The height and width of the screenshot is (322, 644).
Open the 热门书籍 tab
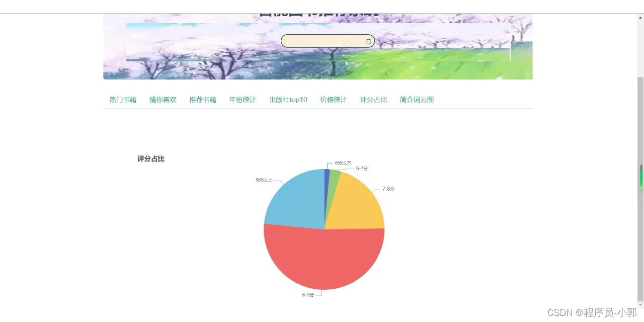[x=123, y=100]
